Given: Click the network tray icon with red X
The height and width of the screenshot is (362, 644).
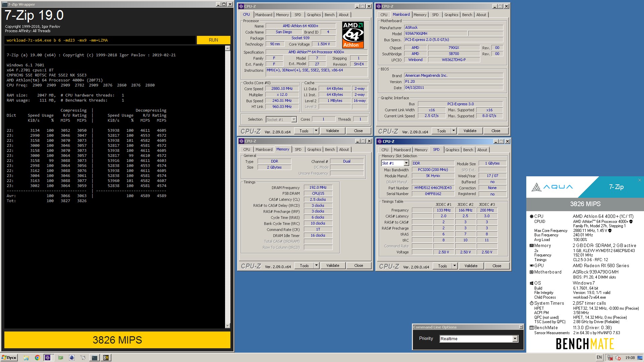Looking at the screenshot, I should pos(610,358).
